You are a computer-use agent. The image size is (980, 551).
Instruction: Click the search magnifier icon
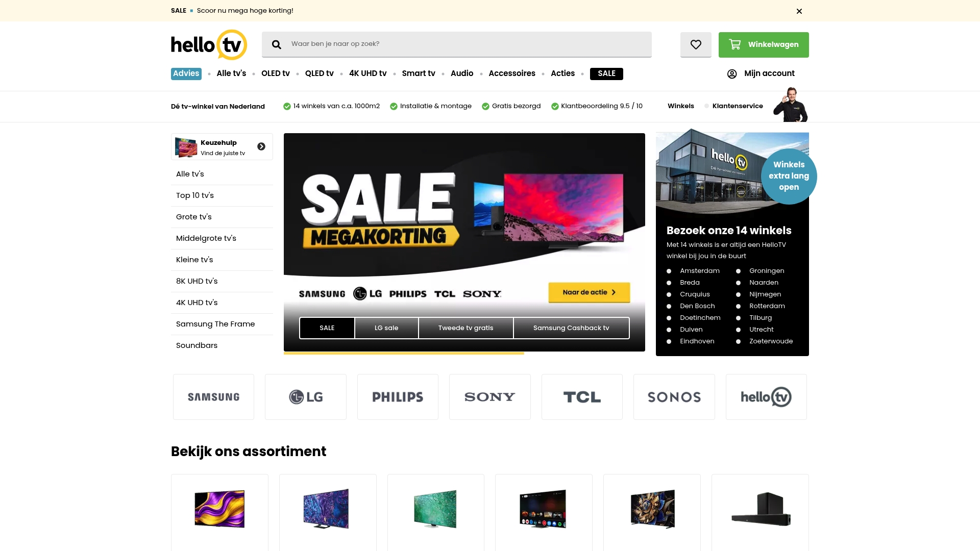point(276,44)
